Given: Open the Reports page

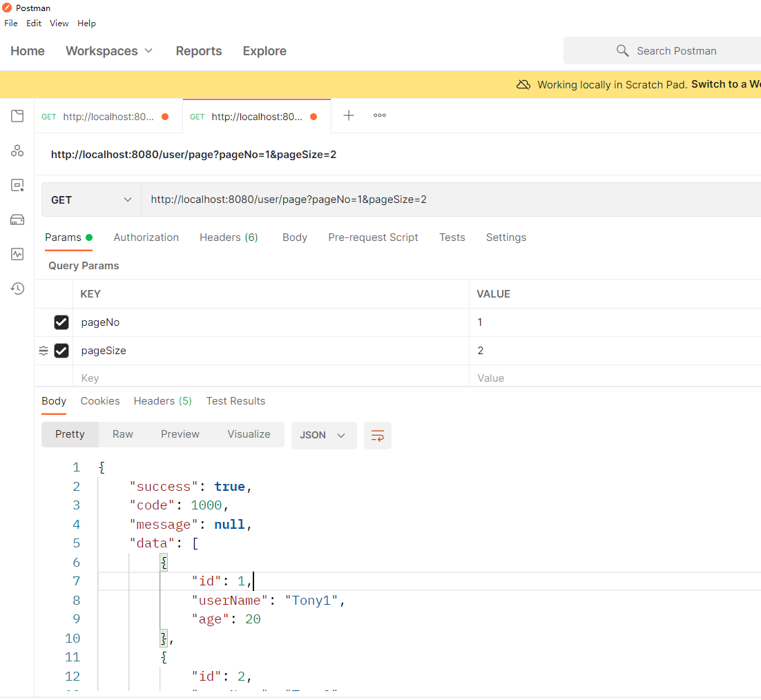Looking at the screenshot, I should click(198, 51).
